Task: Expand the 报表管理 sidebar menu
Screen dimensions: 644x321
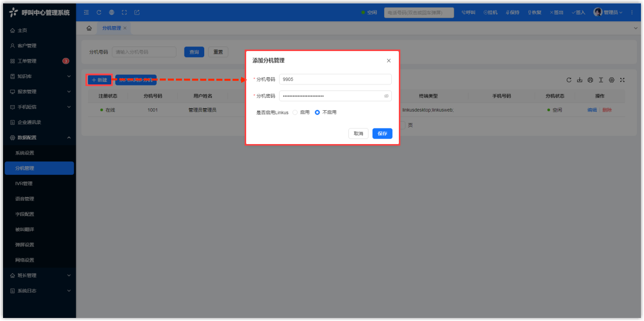Action: pyautogui.click(x=39, y=91)
